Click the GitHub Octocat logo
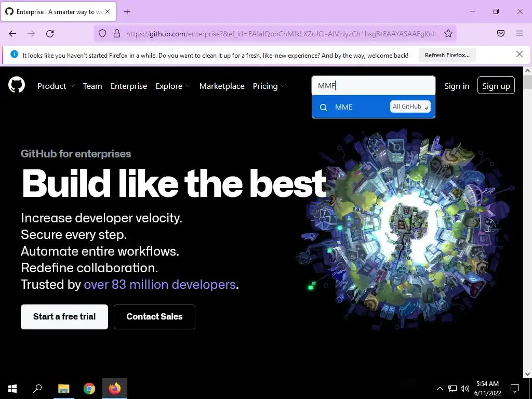Viewport: 532px width, 399px height. click(x=17, y=85)
